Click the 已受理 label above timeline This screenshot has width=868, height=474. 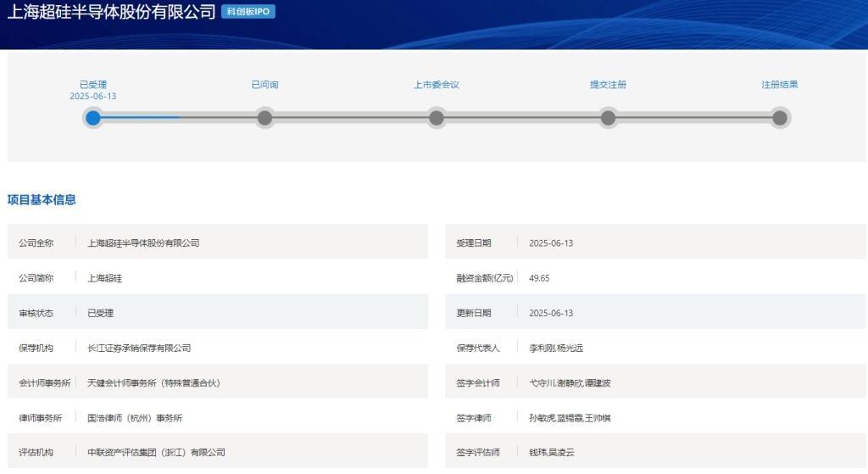tap(93, 84)
